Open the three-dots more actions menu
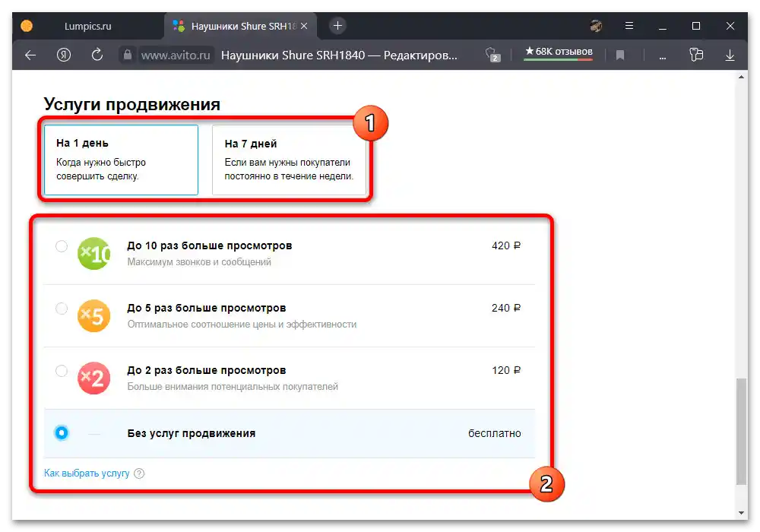760x532 pixels. (662, 57)
